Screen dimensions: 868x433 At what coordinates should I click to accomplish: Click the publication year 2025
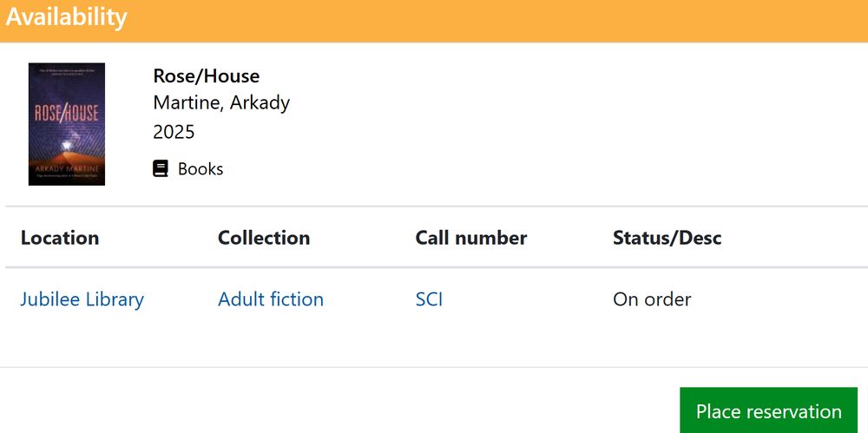pyautogui.click(x=174, y=132)
